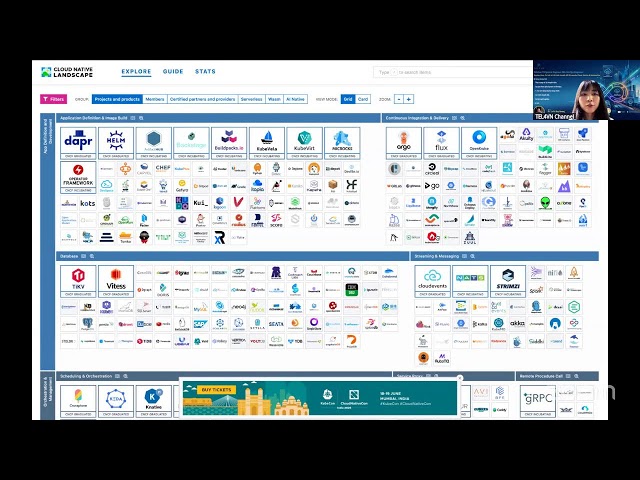The width and height of the screenshot is (640, 480).
Task: Open the Buildpacks.io project card
Action: click(229, 143)
